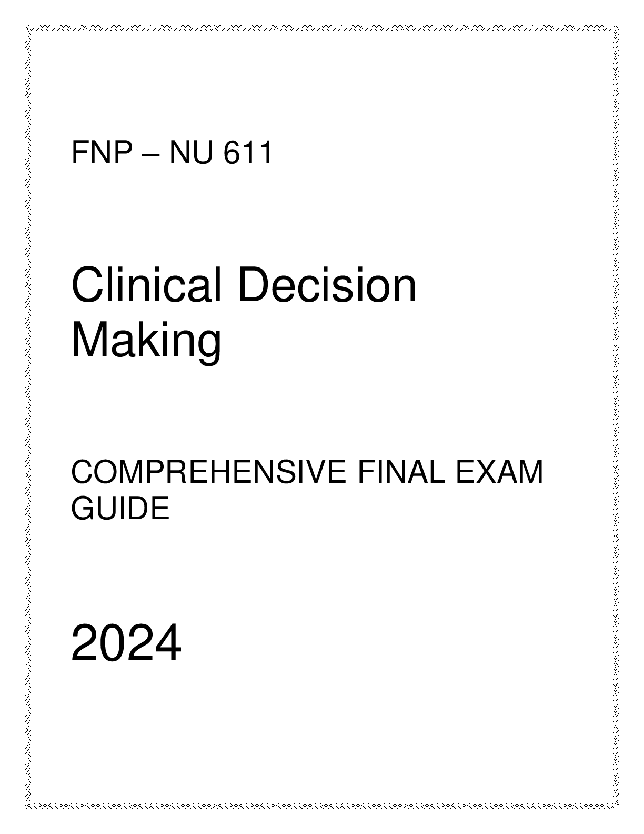Click the word "Clinical" in the title
The height and width of the screenshot is (834, 644).
pos(146,285)
